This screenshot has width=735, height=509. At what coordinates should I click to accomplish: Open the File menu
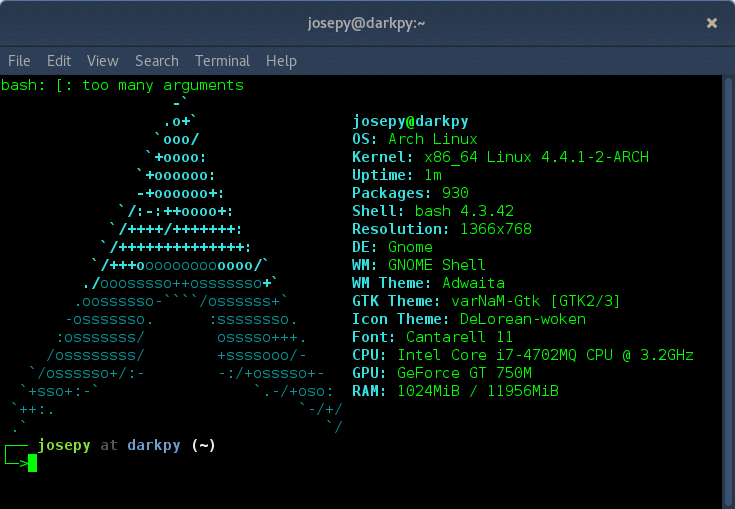pyautogui.click(x=19, y=61)
